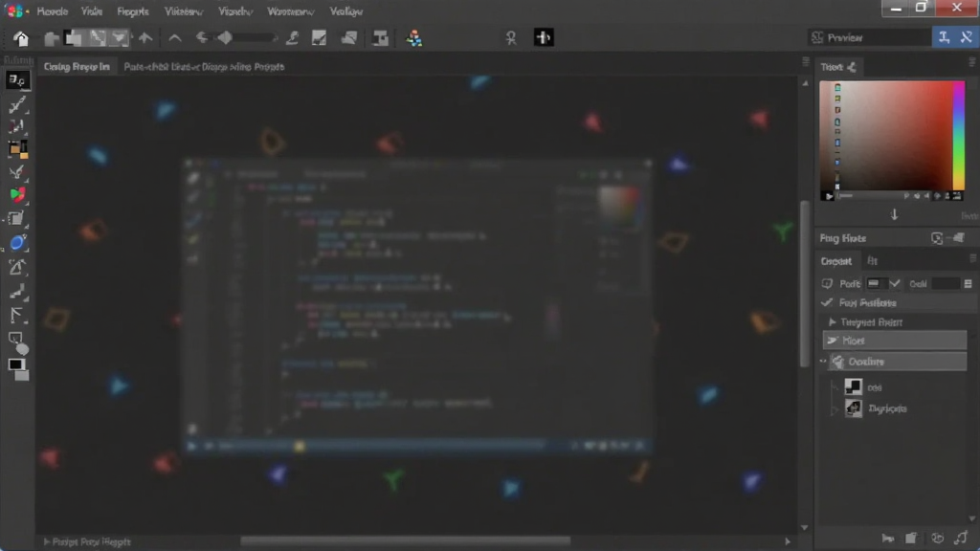Image resolution: width=980 pixels, height=551 pixels.
Task: Click the upward arrow icon in the top toolbar
Action: pyautogui.click(x=145, y=38)
